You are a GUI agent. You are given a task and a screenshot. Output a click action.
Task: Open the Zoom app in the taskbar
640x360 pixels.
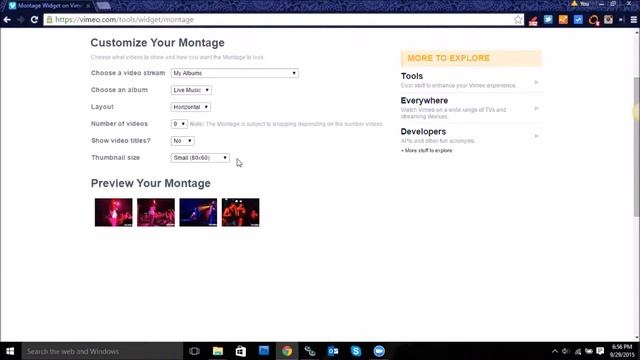click(x=379, y=351)
